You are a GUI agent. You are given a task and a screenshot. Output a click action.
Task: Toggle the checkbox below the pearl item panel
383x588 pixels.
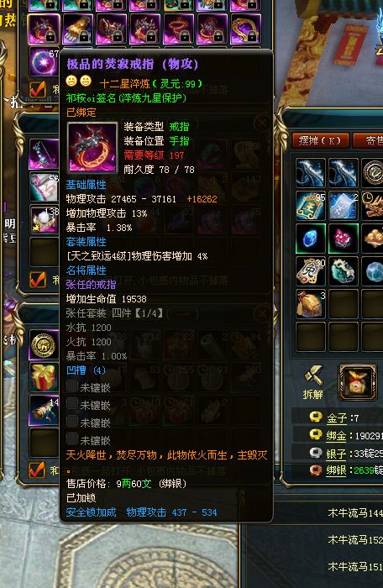click(x=38, y=280)
